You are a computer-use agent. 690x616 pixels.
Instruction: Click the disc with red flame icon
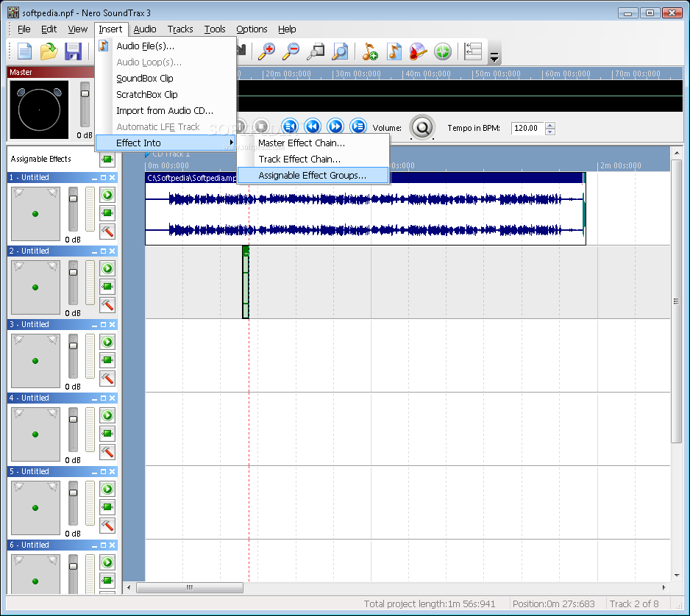click(x=418, y=51)
